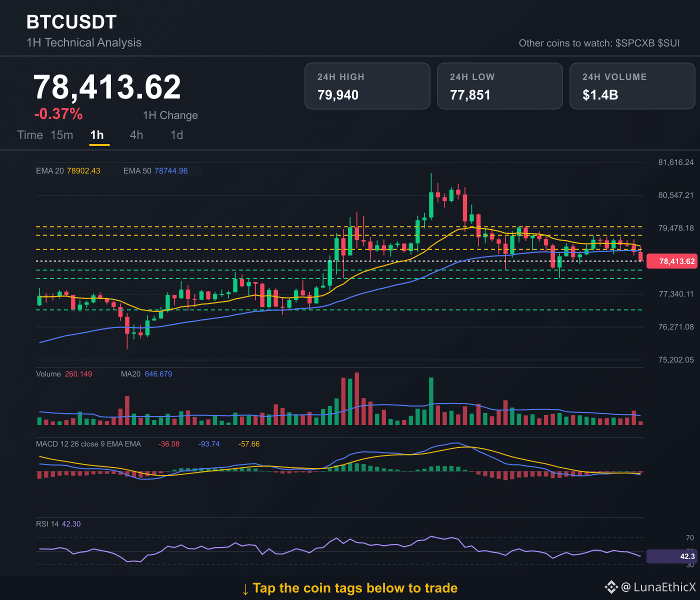Viewport: 700px width, 600px height.
Task: Click the current price 78,413.62 headline
Action: (107, 87)
